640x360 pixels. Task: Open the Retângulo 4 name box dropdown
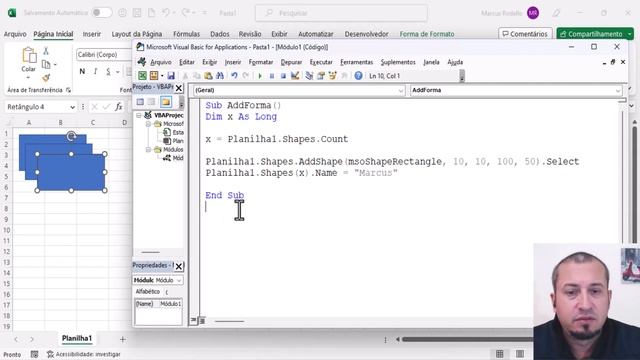pos(72,107)
